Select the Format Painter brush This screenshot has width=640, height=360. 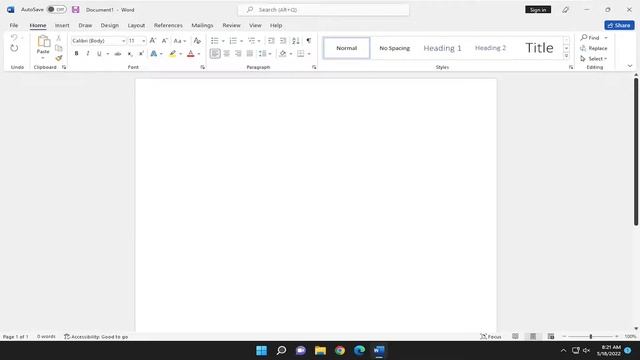click(x=59, y=58)
